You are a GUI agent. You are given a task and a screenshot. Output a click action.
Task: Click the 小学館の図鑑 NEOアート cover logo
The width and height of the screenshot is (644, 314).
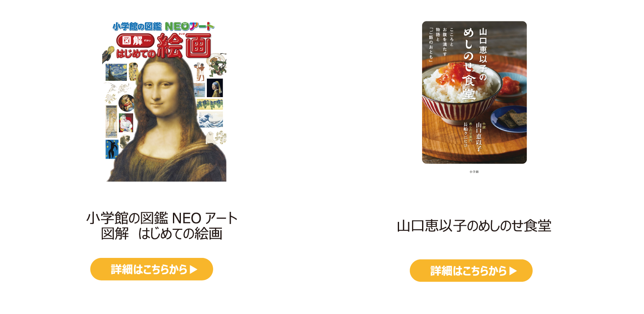coord(164,26)
